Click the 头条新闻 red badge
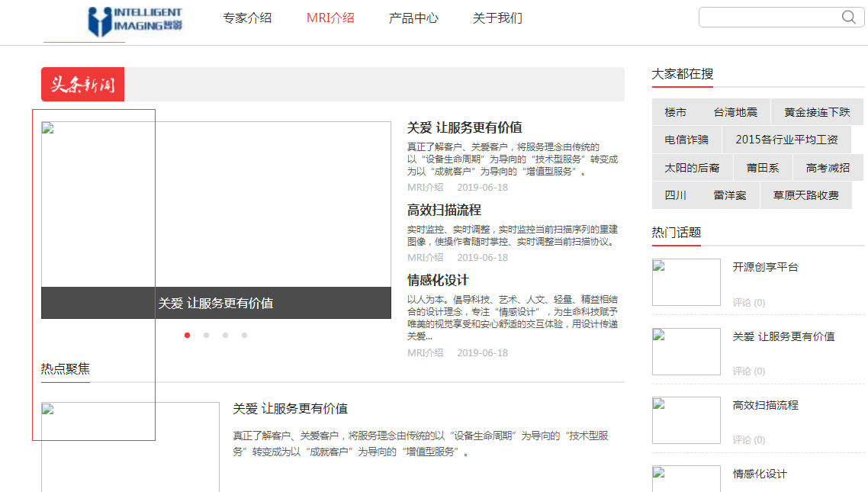This screenshot has height=492, width=868. click(x=82, y=85)
